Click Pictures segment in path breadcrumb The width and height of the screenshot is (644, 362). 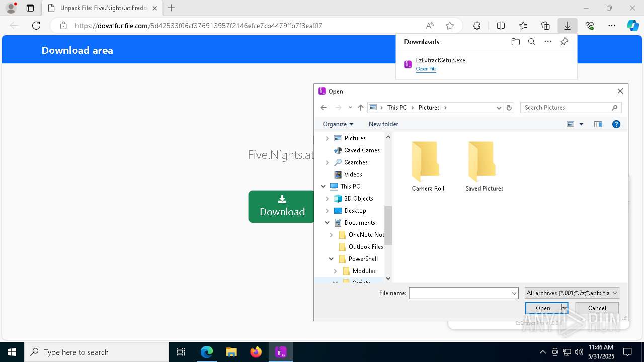pyautogui.click(x=429, y=108)
